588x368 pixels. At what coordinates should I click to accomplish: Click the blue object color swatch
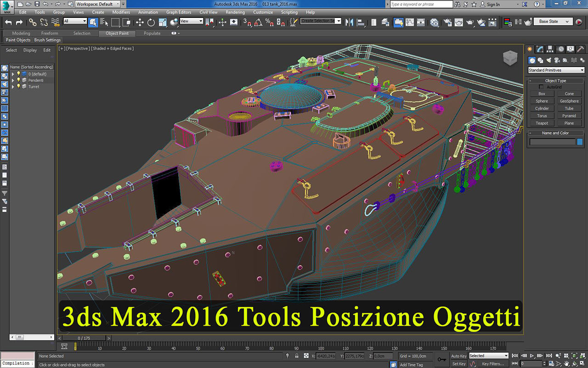(580, 142)
